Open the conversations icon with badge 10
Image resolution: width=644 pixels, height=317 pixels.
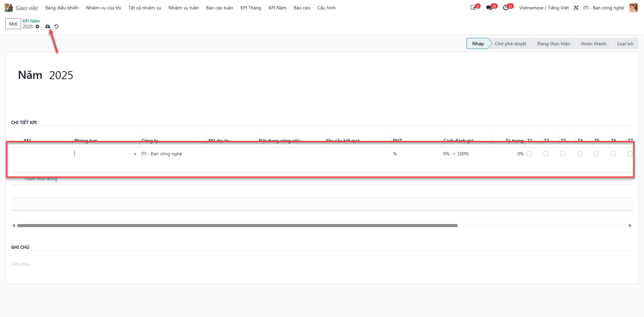(x=489, y=8)
